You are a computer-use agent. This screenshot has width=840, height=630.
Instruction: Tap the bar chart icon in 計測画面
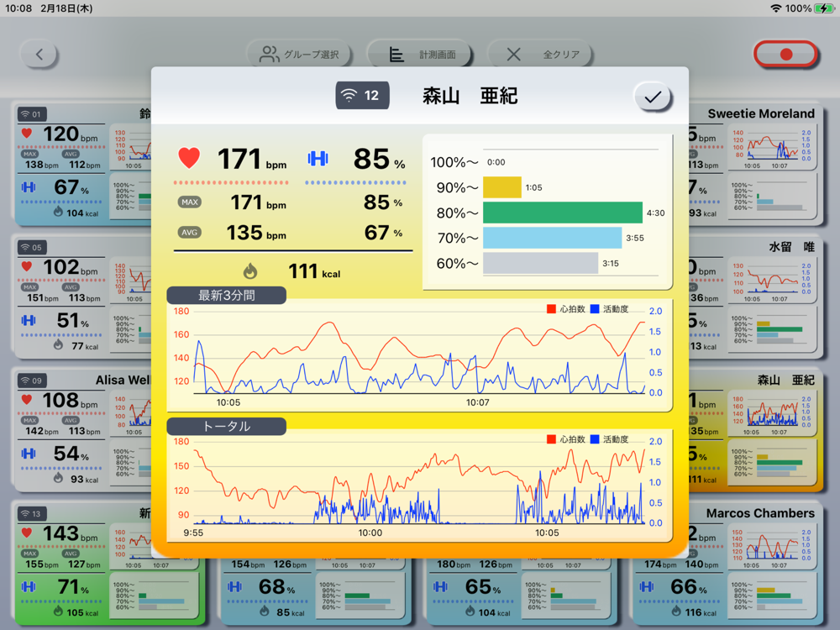396,55
